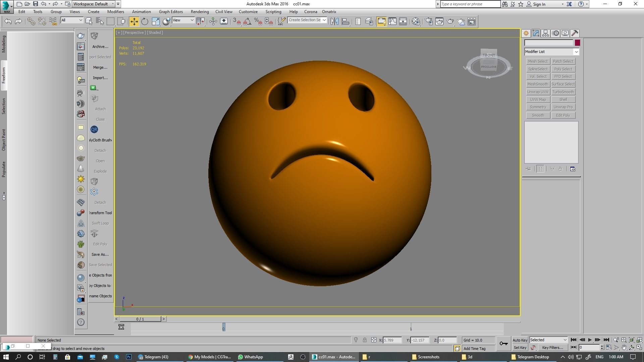Toggle the Selection Lock padlock
The width and height of the screenshot is (644, 362).
365,340
